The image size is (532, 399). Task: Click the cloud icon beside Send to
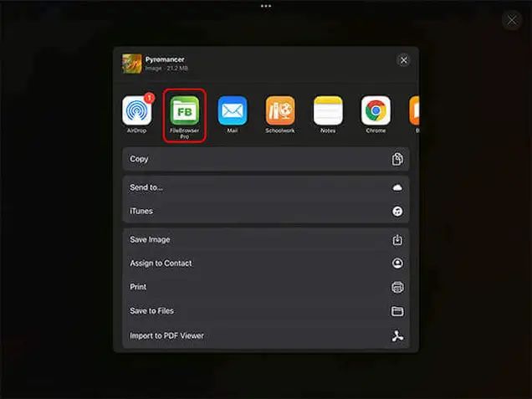click(x=397, y=187)
